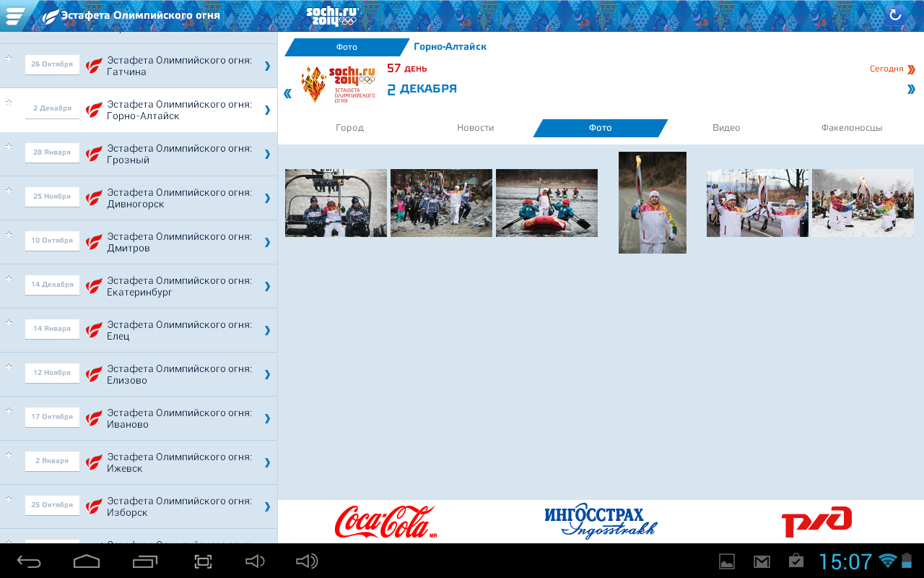924x578 pixels.
Task: Open the rafting boat photo thumbnail
Action: [546, 203]
